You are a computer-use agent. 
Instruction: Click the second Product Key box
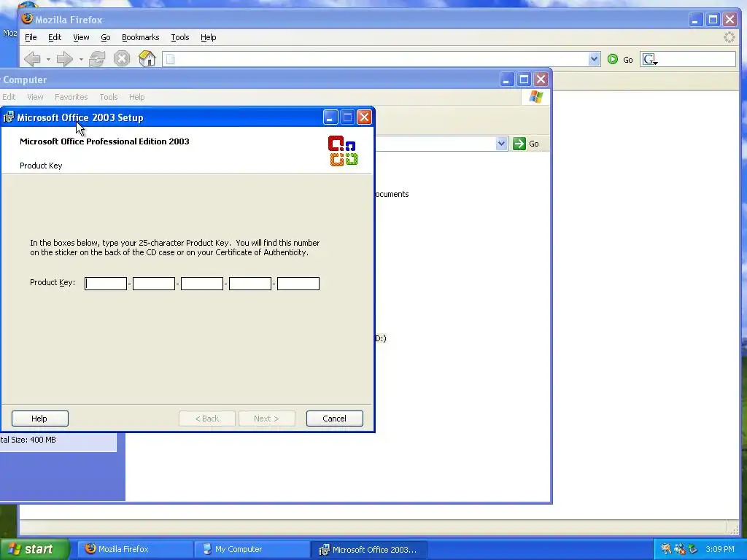(x=154, y=284)
